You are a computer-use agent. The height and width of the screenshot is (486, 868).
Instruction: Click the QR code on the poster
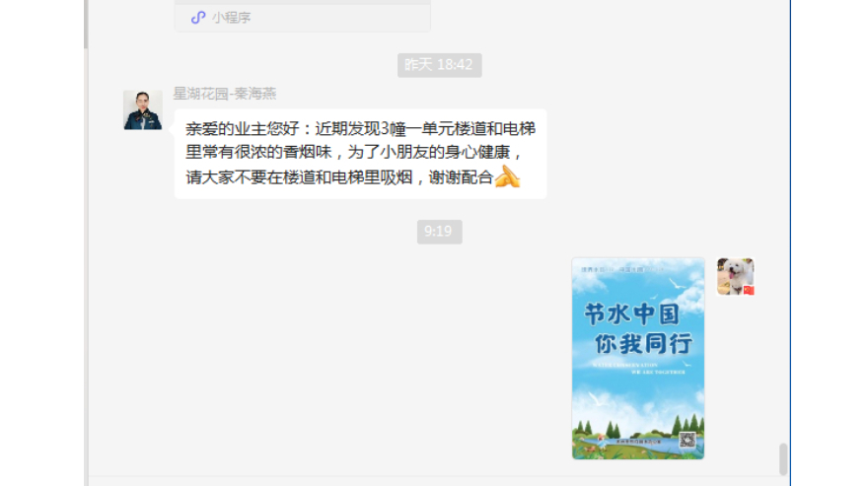coord(687,440)
